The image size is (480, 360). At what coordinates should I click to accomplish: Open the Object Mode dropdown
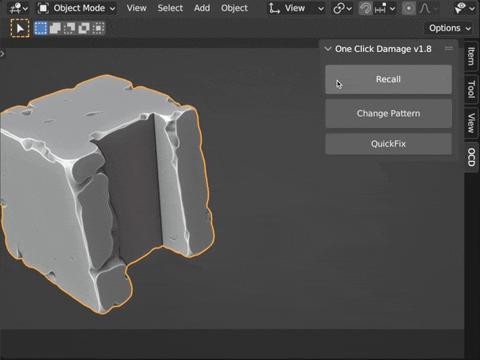pyautogui.click(x=76, y=8)
